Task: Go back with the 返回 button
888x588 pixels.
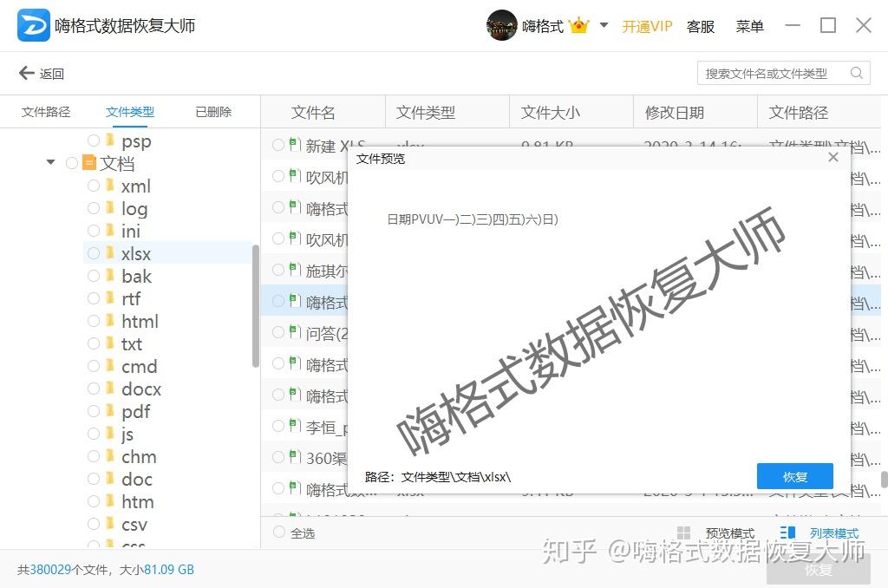Action: click(42, 73)
